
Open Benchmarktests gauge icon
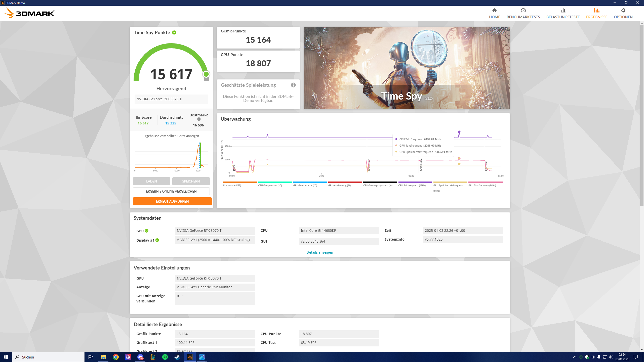click(x=523, y=11)
